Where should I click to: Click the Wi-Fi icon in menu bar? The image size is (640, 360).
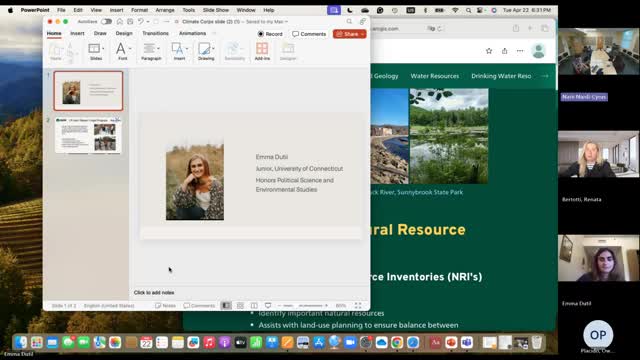455,10
